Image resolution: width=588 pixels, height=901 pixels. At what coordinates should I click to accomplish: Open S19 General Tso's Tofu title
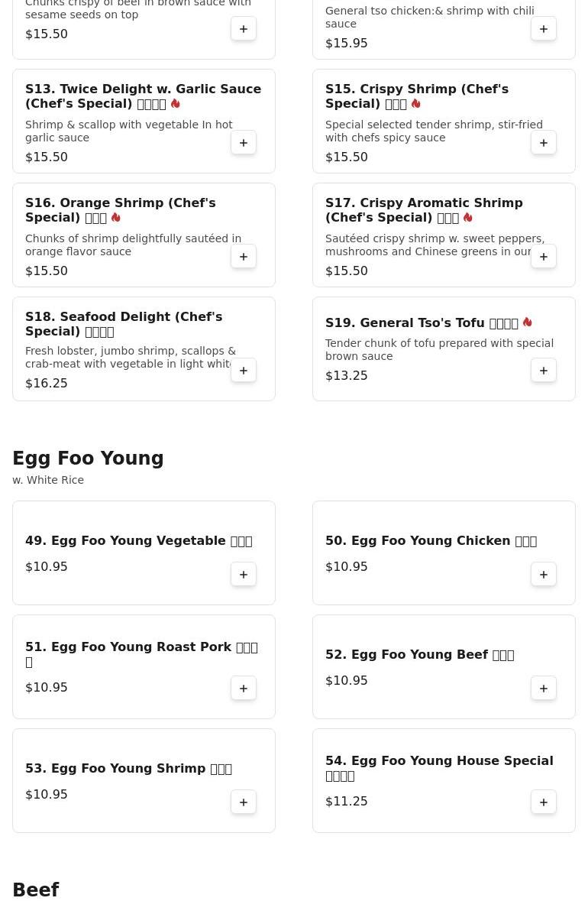click(422, 323)
